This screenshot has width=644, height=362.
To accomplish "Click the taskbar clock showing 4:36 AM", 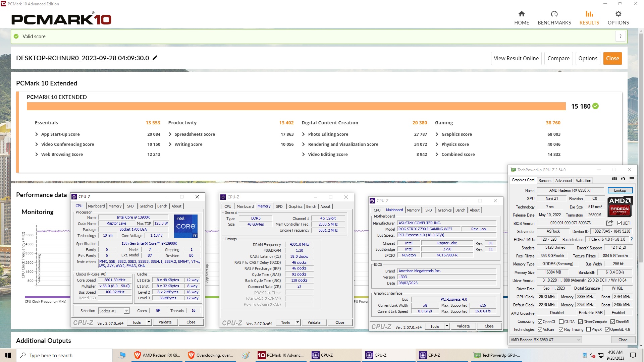I will click(x=615, y=355).
